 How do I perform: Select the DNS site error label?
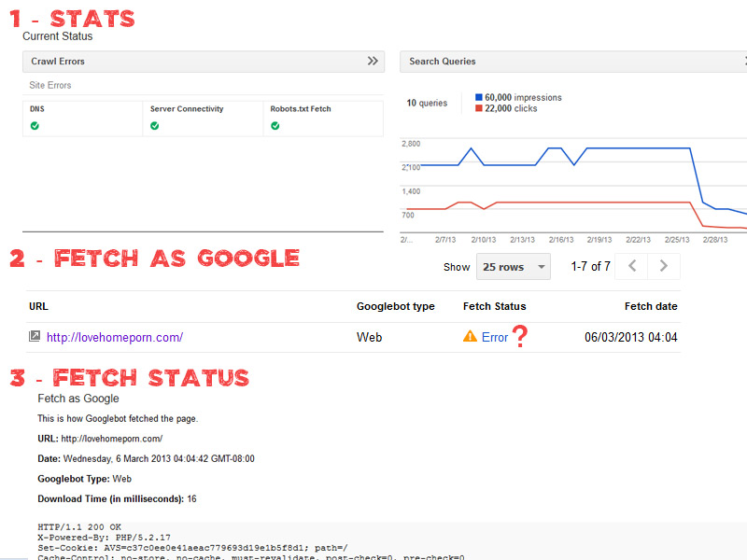(37, 108)
